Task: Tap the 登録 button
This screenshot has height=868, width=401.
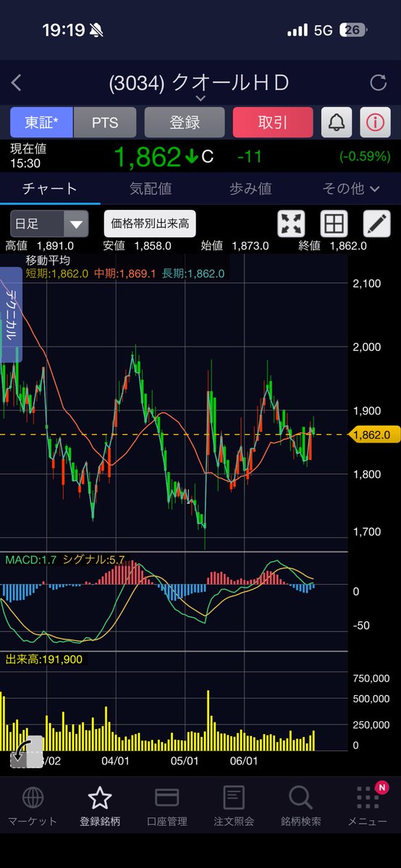Action: click(x=185, y=122)
